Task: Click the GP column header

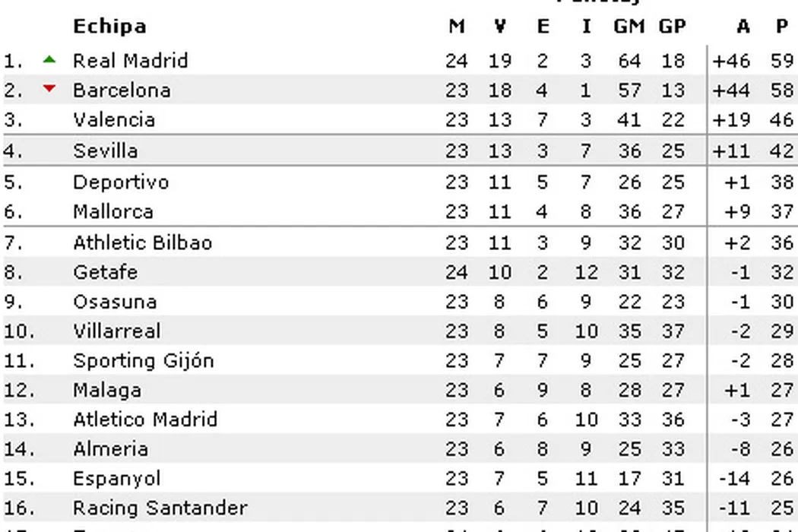Action: pos(672,27)
